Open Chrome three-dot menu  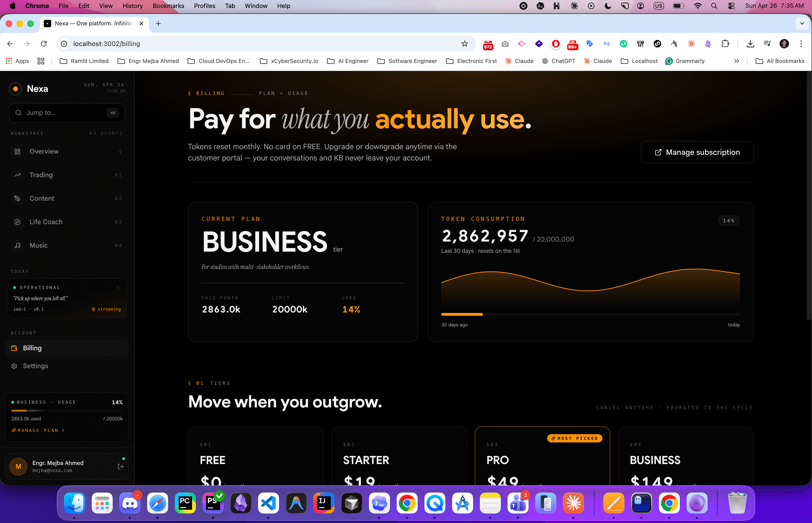tap(801, 44)
